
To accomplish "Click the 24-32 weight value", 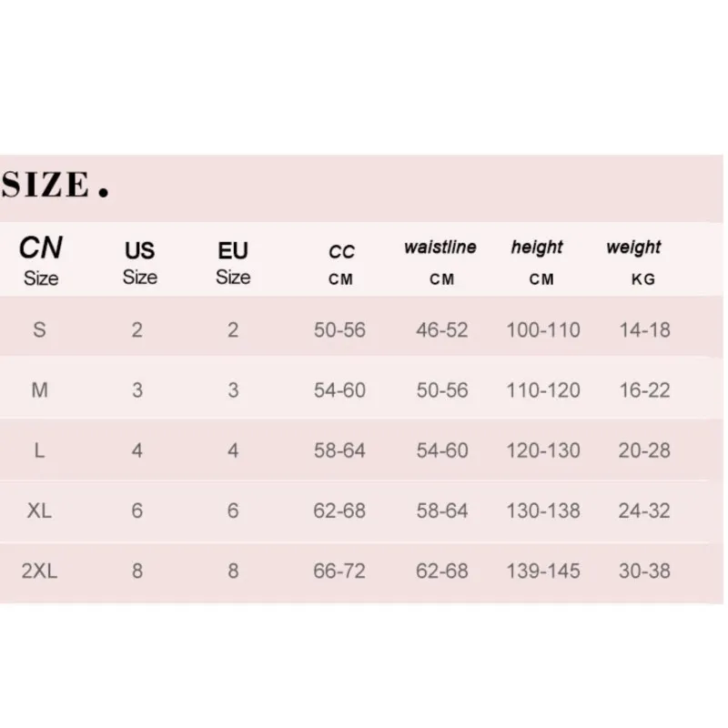I will (x=644, y=511).
